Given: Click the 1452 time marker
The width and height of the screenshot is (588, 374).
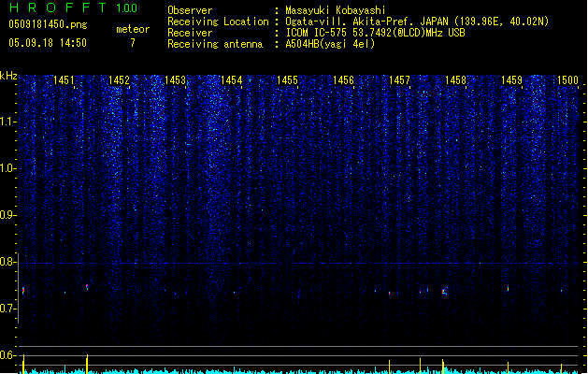Looking at the screenshot, I should click(120, 79).
